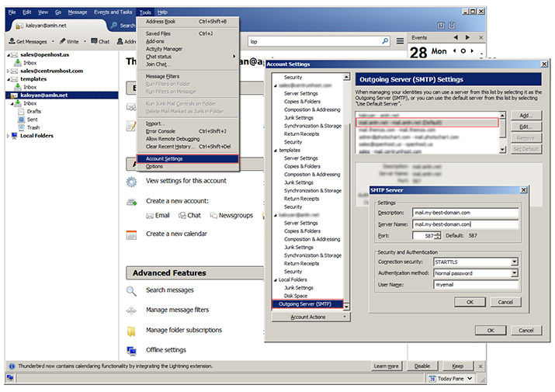The height and width of the screenshot is (392, 555).
Task: Click Cancel in SMTP Server dialog
Action: point(505,302)
